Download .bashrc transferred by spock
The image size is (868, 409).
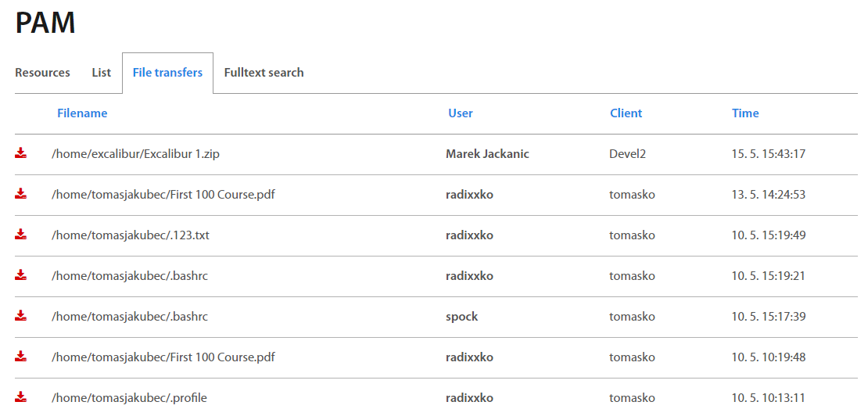tap(21, 317)
